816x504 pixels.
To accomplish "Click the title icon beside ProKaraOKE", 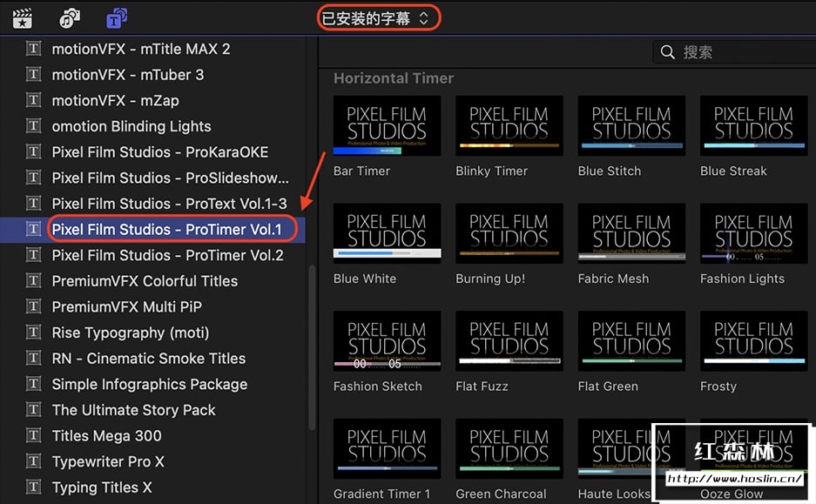I will (x=33, y=151).
